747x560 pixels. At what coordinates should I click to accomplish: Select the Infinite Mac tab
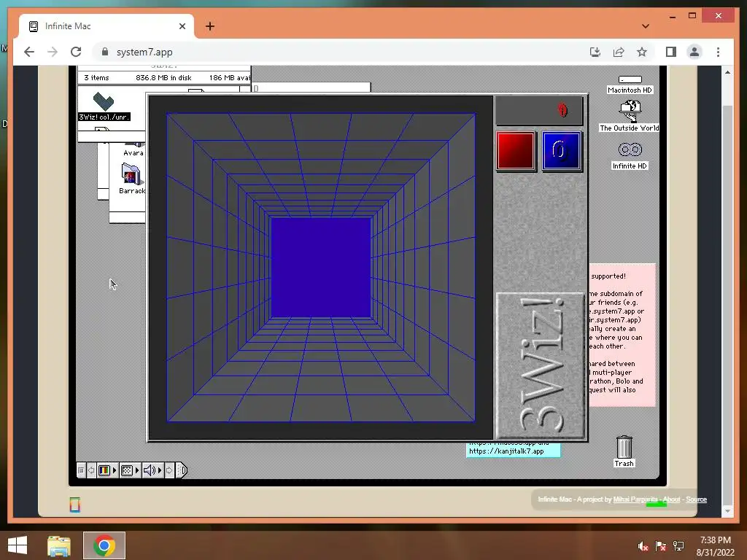107,26
